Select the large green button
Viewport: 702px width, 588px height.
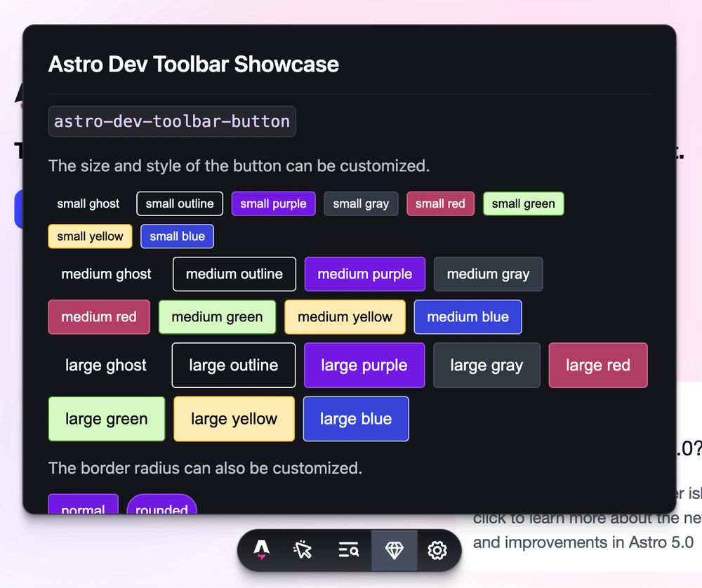click(x=107, y=419)
